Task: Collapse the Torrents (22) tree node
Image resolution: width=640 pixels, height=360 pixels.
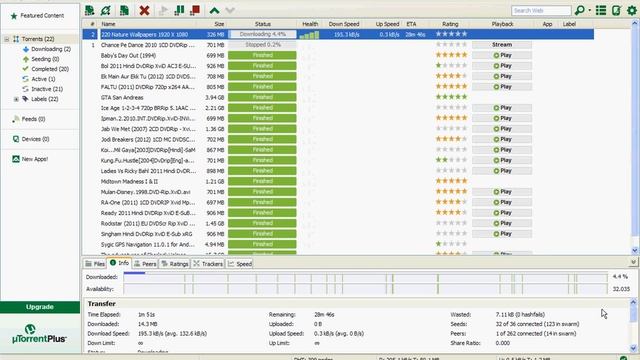Action: pyautogui.click(x=7, y=39)
